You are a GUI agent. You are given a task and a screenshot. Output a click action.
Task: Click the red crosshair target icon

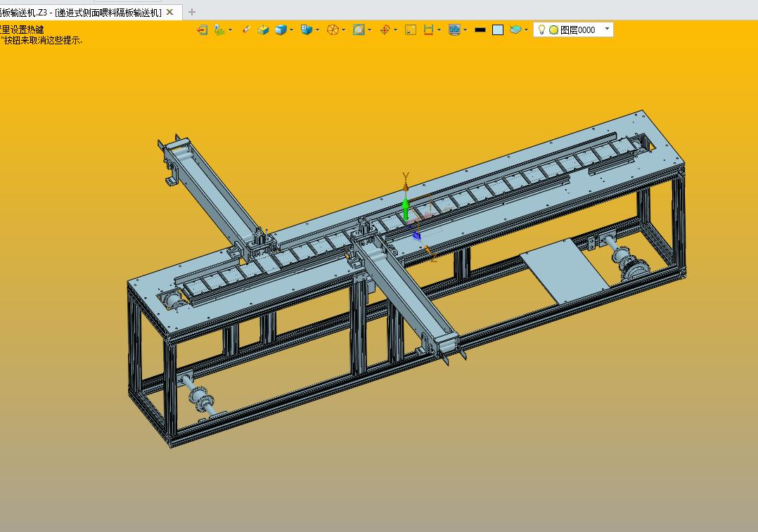coord(385,30)
